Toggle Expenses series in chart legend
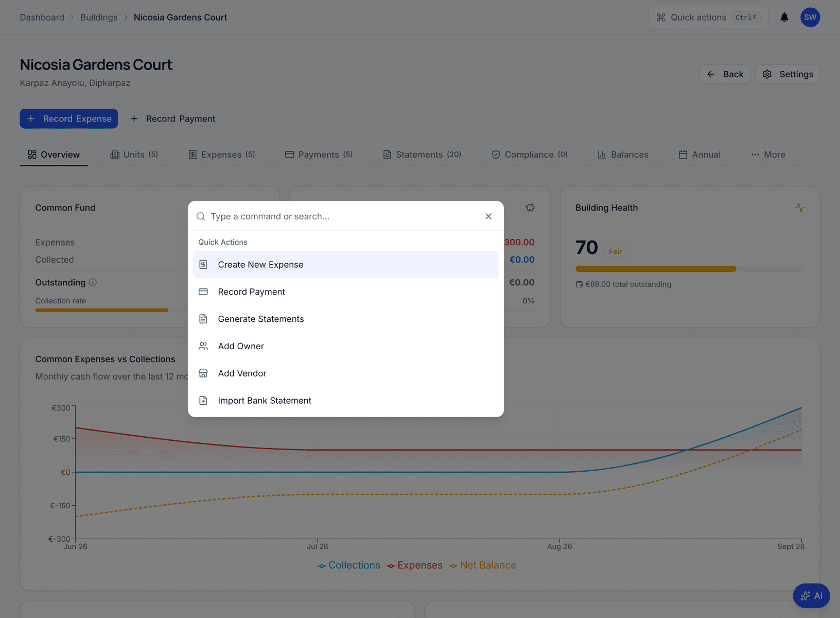The height and width of the screenshot is (618, 840). 414,565
